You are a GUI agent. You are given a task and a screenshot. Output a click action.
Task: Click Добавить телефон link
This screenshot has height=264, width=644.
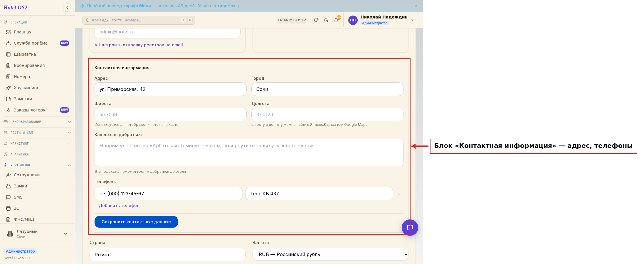117,206
